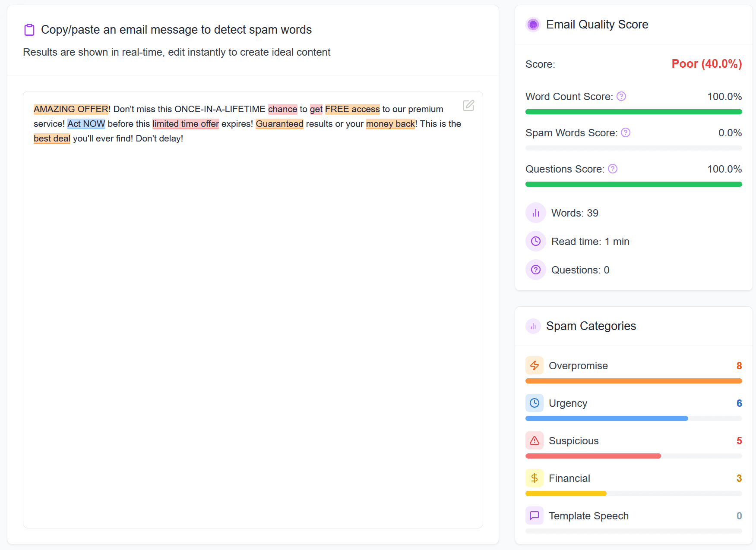The width and height of the screenshot is (756, 550).
Task: Click the highlighted phrase "AMAZING OFFER"
Action: pos(71,109)
